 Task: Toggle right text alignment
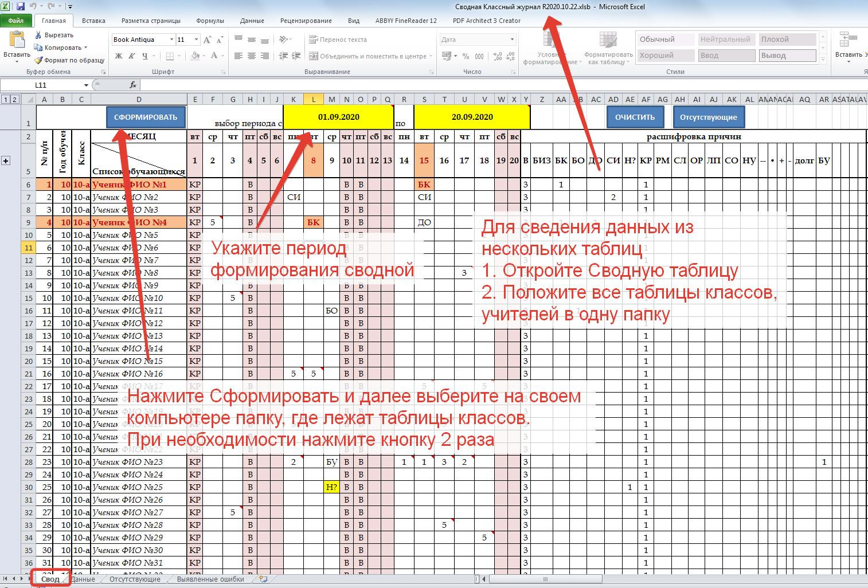pos(265,56)
